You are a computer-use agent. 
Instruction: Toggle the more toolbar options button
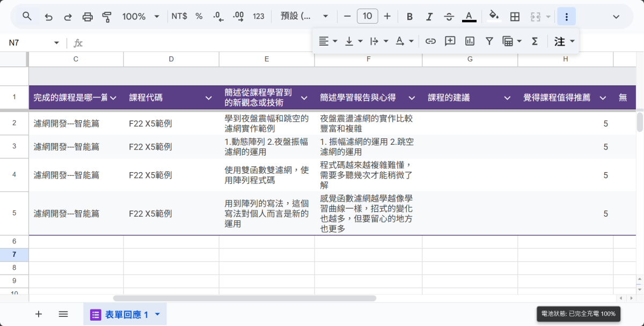(x=566, y=17)
